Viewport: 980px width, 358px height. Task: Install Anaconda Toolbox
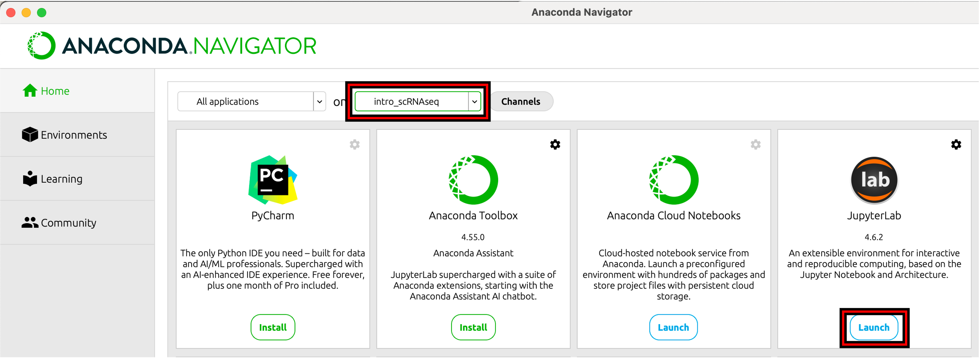pyautogui.click(x=473, y=328)
